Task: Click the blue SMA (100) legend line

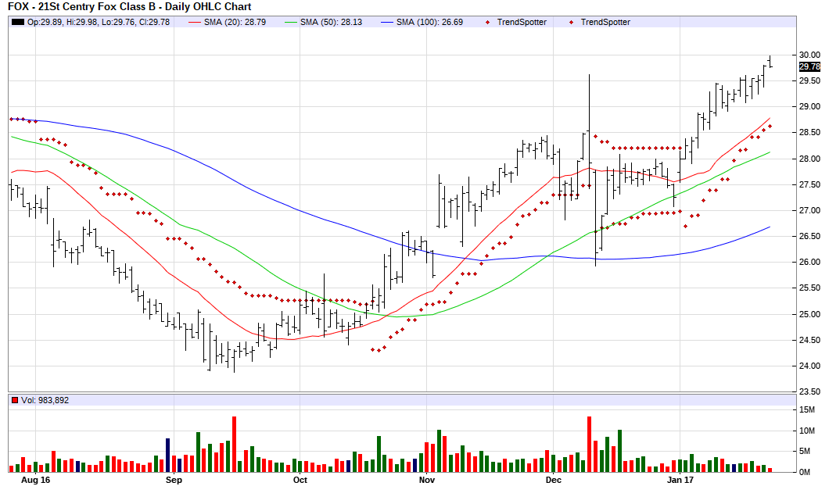Action: pyautogui.click(x=387, y=22)
